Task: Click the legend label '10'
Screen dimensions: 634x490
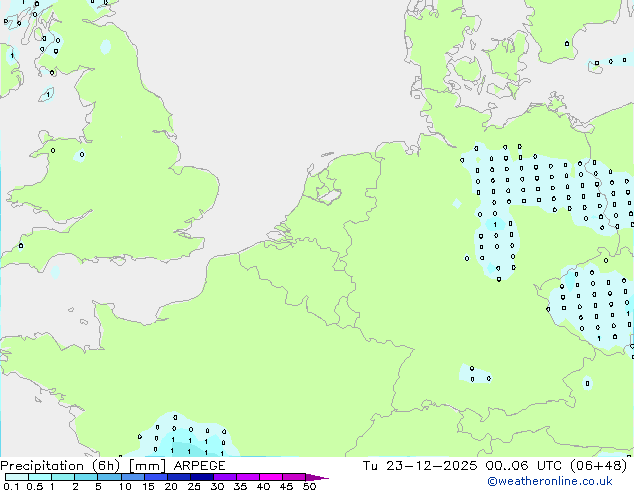Action: [125, 486]
